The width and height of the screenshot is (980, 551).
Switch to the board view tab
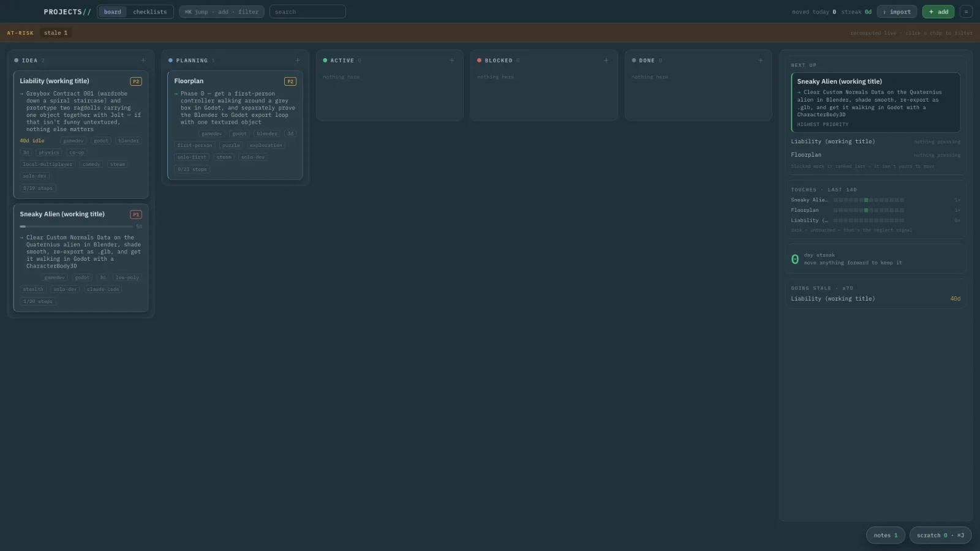coord(113,12)
